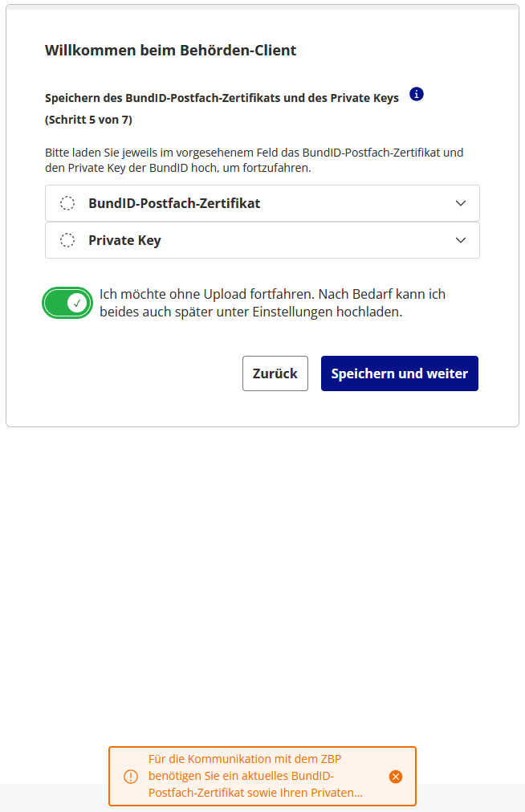Click the dashed circle status icon for Private Key
525x812 pixels.
[x=68, y=240]
